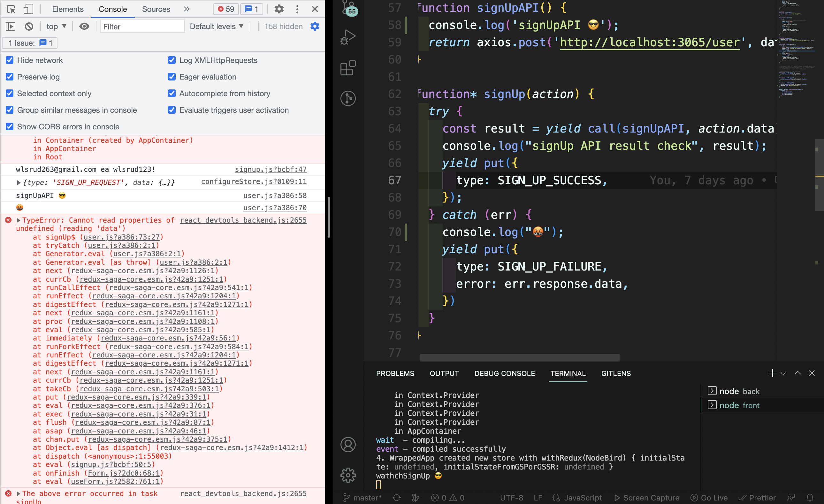Open VS Code Run and Debug icon
824x504 pixels.
tap(348, 37)
